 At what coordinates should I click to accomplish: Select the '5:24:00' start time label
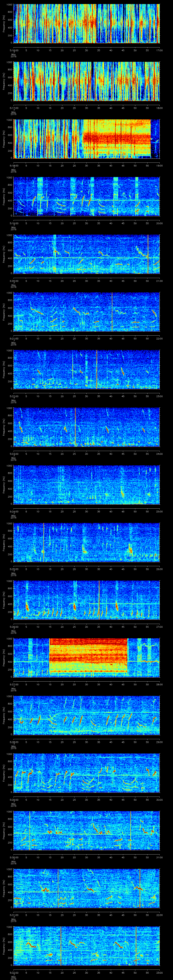14,511
